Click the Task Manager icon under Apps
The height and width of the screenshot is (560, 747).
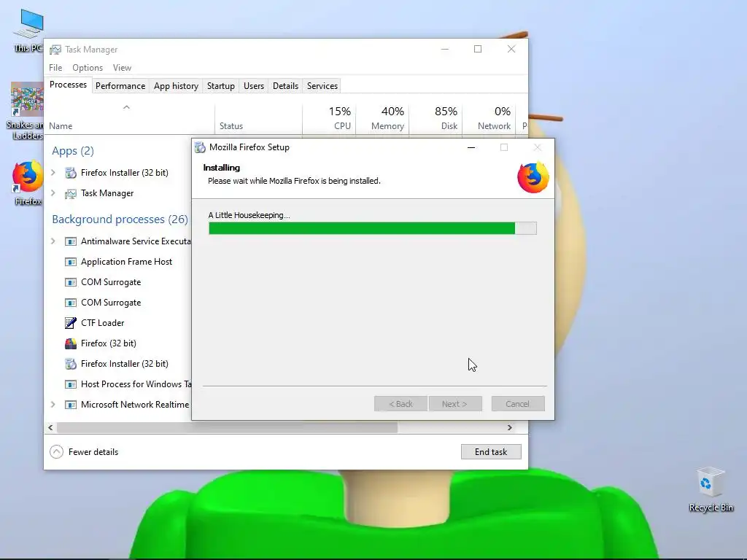point(71,193)
